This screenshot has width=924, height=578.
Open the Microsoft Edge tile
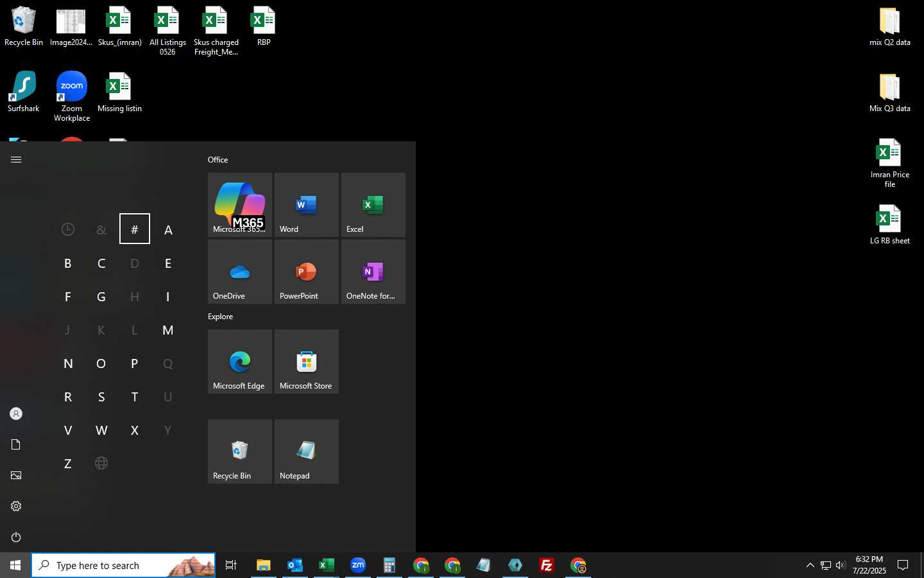240,362
